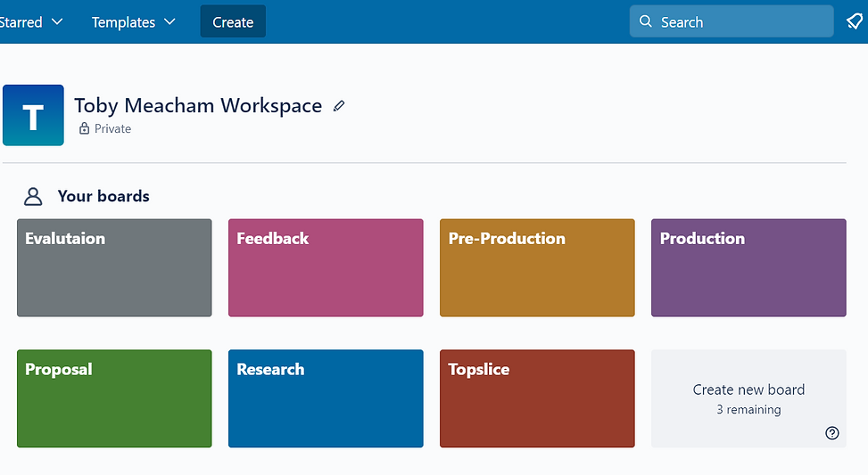This screenshot has width=868, height=475.
Task: Click the workspace T avatar logo
Action: point(33,115)
